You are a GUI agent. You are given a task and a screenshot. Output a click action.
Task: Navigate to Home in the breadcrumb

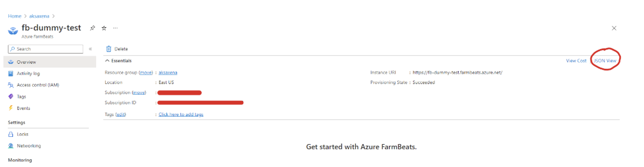pyautogui.click(x=15, y=16)
